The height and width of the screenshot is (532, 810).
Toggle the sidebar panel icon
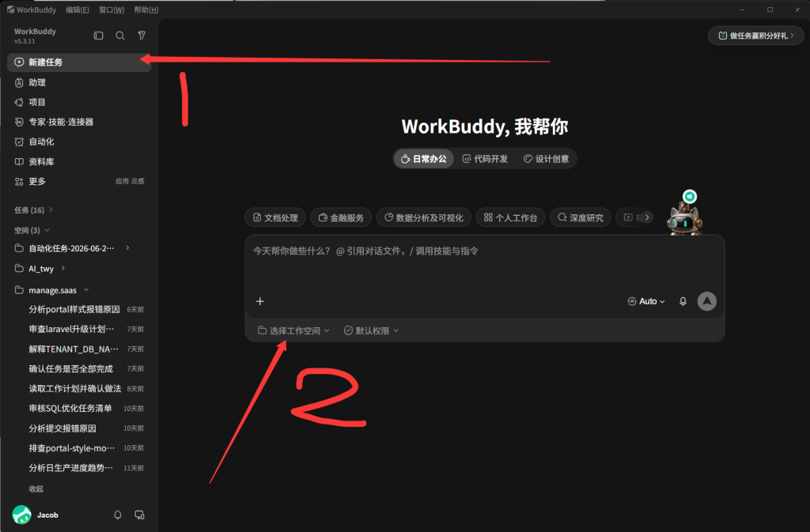click(x=98, y=36)
